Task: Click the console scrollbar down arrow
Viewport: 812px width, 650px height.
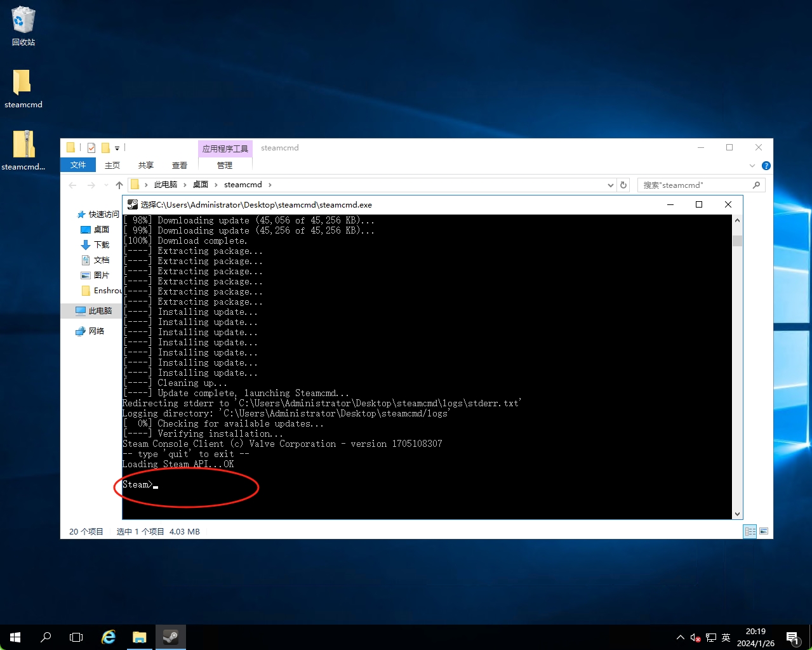Action: point(737,514)
